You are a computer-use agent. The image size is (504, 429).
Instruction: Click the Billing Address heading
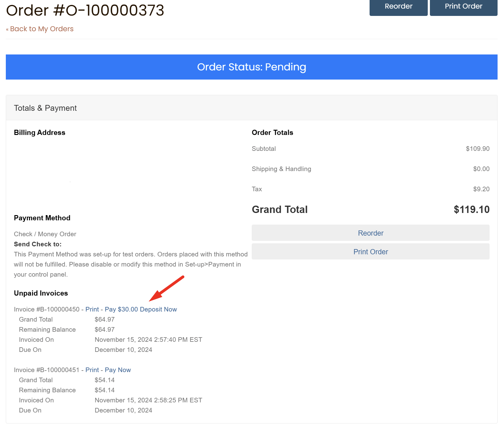39,132
